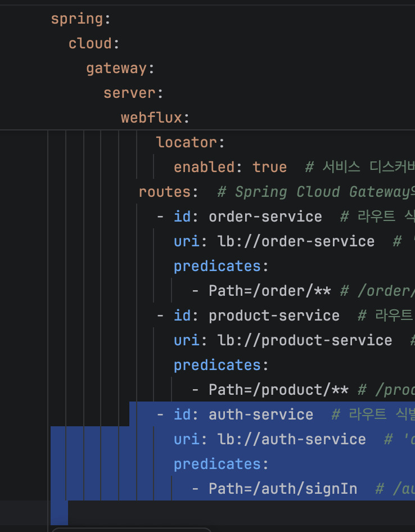Viewport: 415px width, 532px height.
Task: Click the 'routes' key
Action: pos(165,192)
